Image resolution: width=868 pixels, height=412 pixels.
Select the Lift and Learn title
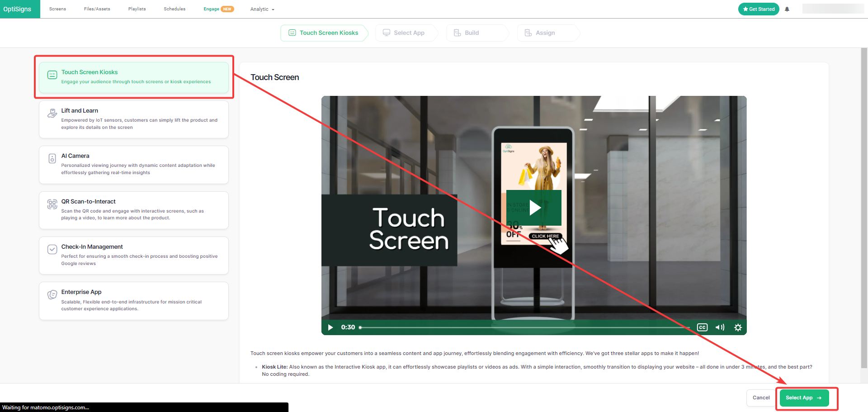pyautogui.click(x=80, y=111)
